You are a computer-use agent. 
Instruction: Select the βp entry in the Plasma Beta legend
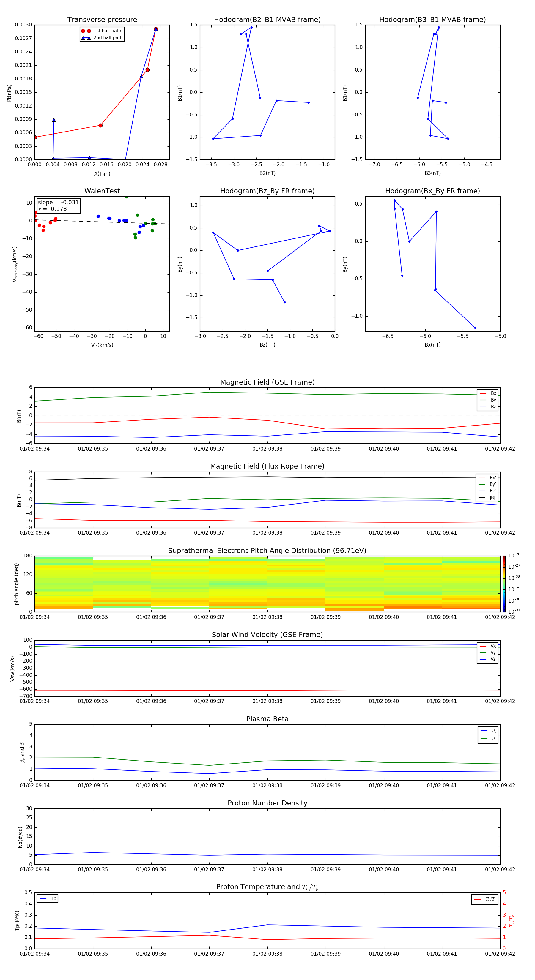488,731
